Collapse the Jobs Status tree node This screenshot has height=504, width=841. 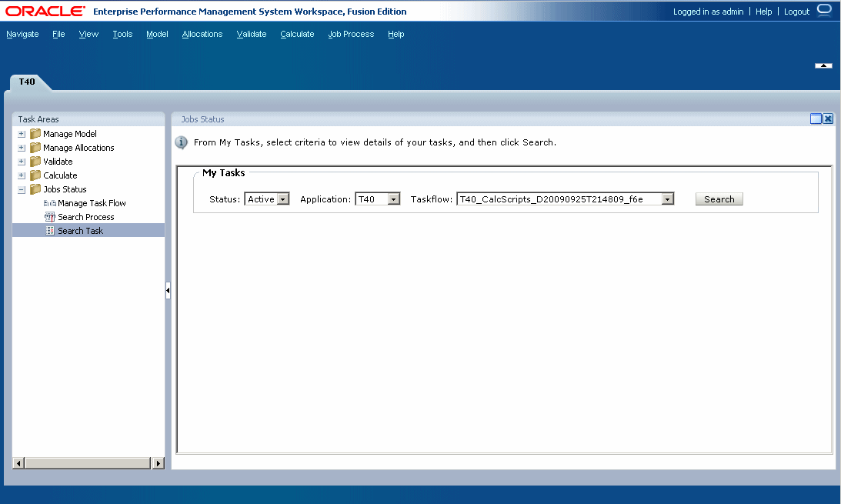pos(21,189)
